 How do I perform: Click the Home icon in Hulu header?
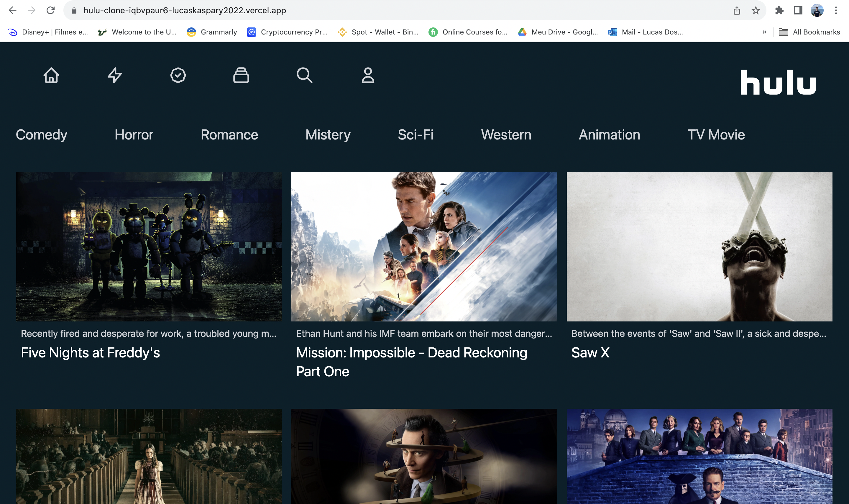pyautogui.click(x=51, y=75)
